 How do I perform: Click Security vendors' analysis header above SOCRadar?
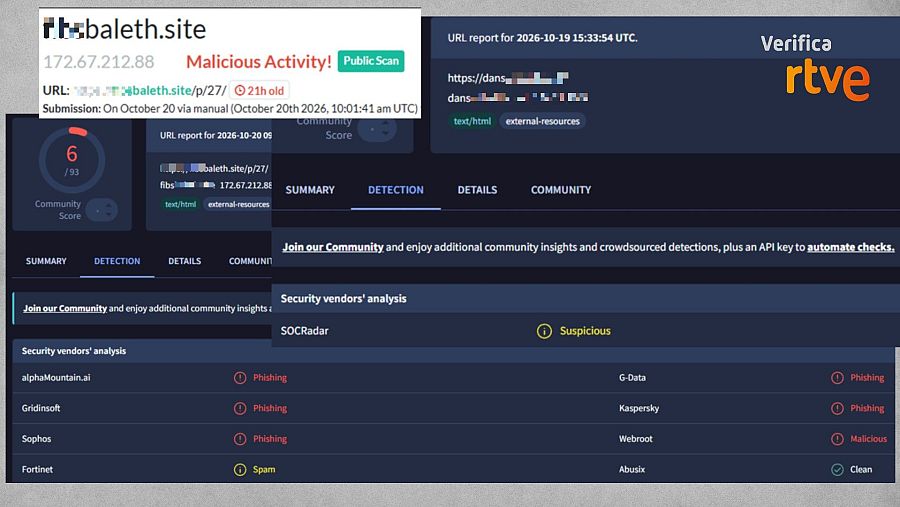tap(343, 299)
